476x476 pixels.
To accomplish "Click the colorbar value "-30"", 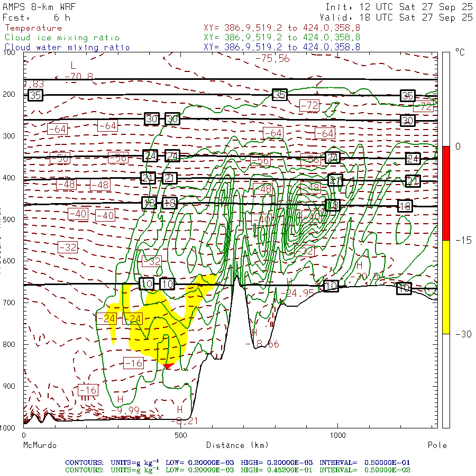I will coord(463,334).
